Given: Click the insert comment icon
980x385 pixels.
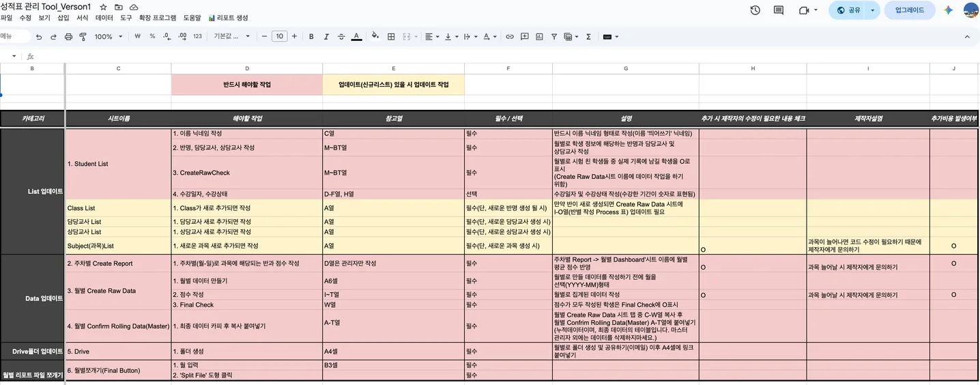Looking at the screenshot, I should point(524,37).
